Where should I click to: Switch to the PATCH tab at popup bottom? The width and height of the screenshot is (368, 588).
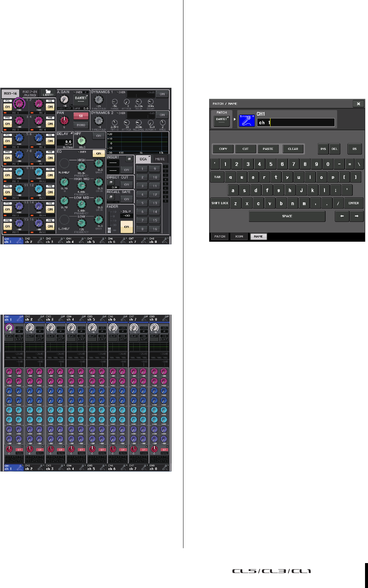[220, 237]
